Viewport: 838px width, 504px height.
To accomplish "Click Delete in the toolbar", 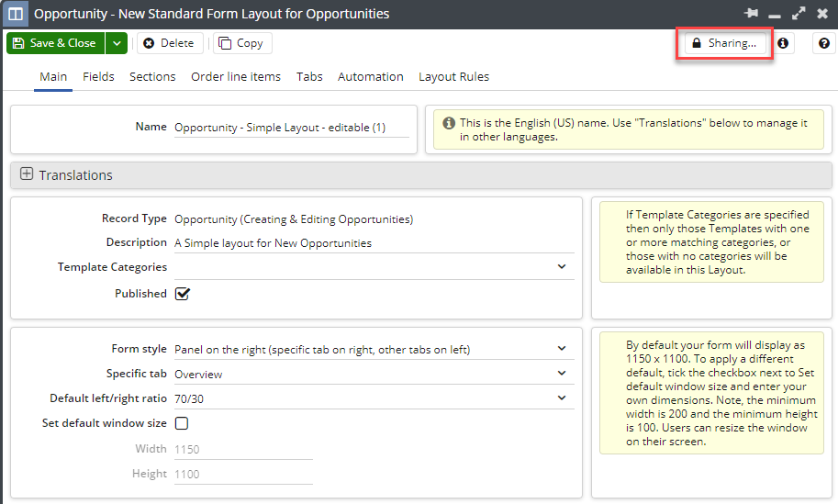I will [x=169, y=43].
